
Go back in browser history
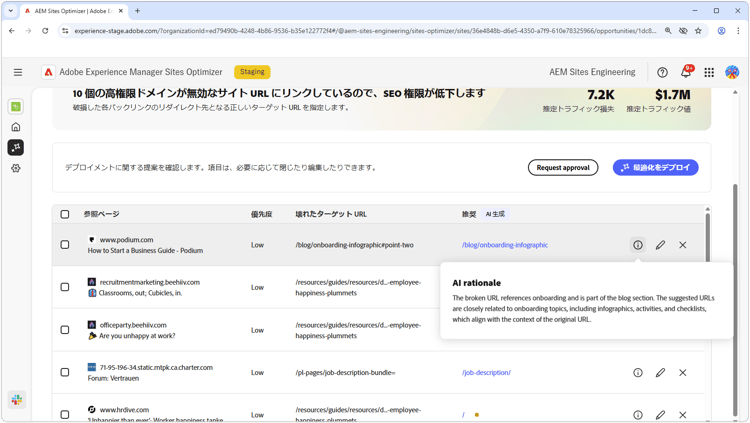click(x=12, y=31)
